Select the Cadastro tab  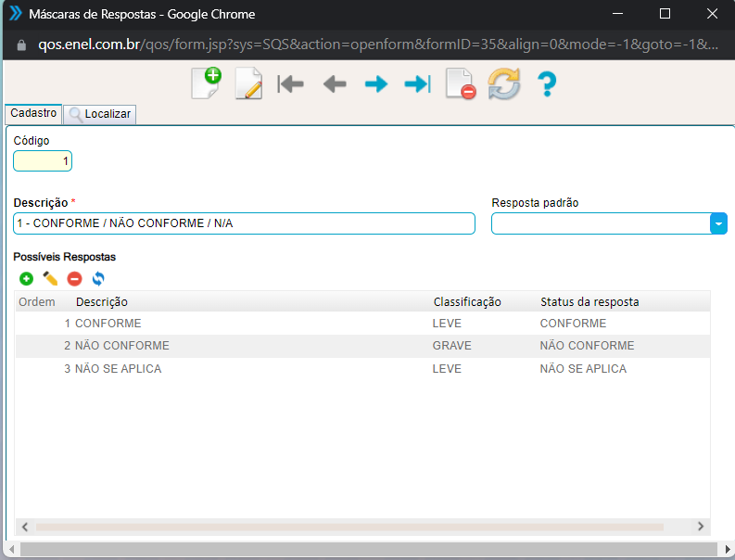coord(33,113)
